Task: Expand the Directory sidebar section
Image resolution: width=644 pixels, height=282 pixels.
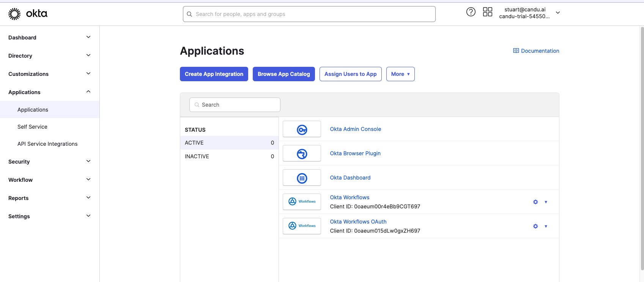Action: (50, 55)
